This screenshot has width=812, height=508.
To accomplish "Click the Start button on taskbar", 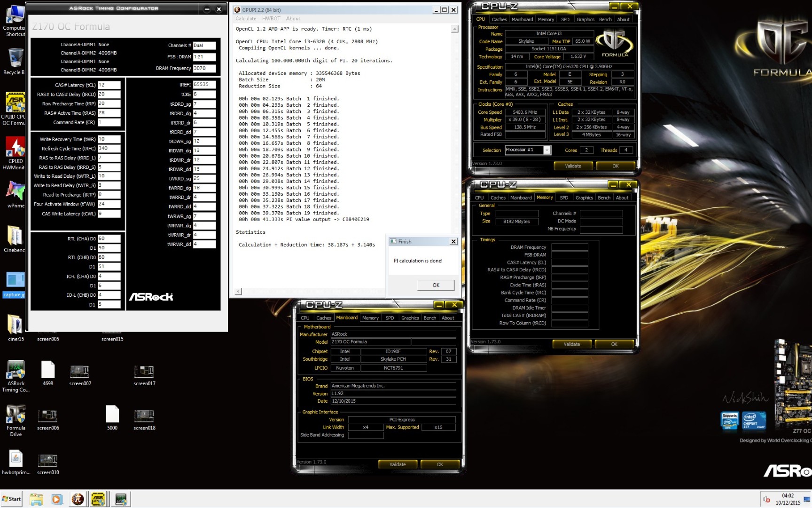I will pos(12,499).
